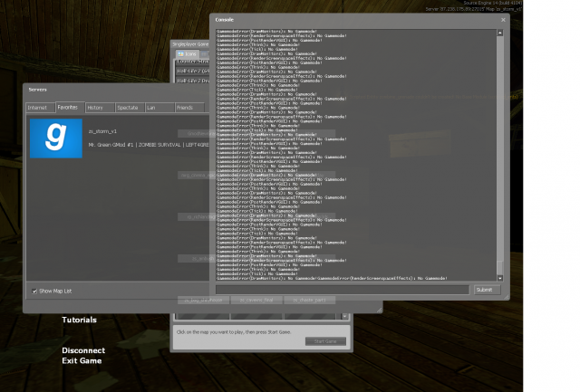Toggle the Show Map List checkbox
Viewport: 580px width, 392px height.
[x=34, y=291]
